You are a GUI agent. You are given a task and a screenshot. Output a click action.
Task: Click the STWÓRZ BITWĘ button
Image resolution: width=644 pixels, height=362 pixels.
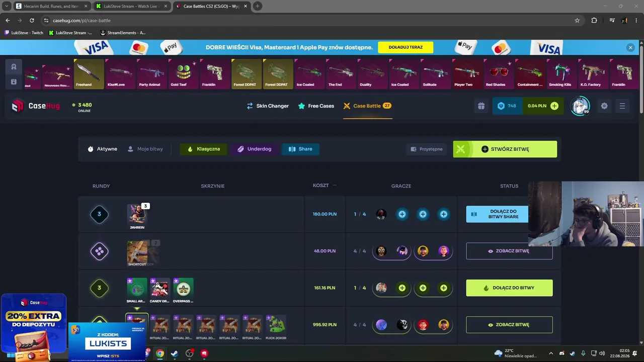505,149
